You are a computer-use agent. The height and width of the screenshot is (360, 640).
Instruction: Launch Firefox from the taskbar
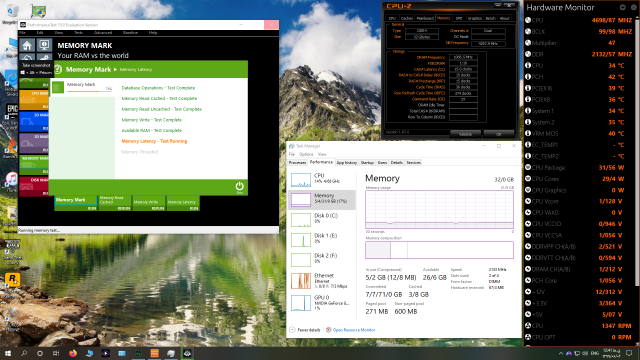(73, 353)
